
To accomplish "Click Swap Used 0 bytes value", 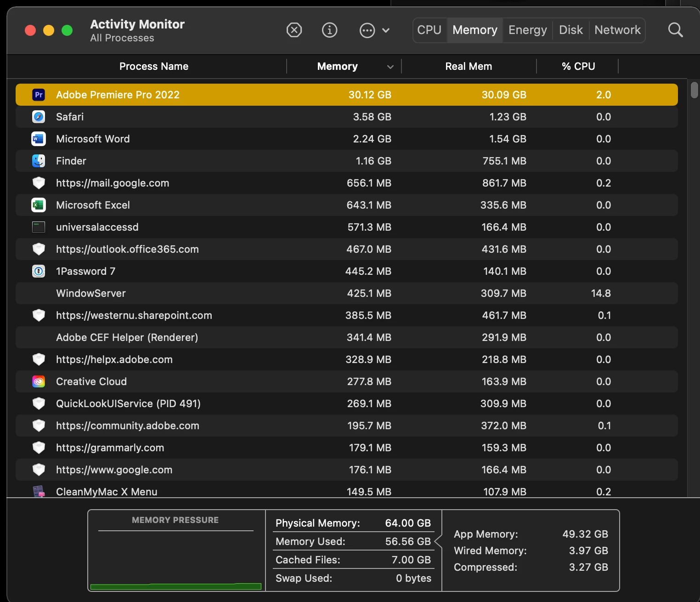I will (413, 578).
